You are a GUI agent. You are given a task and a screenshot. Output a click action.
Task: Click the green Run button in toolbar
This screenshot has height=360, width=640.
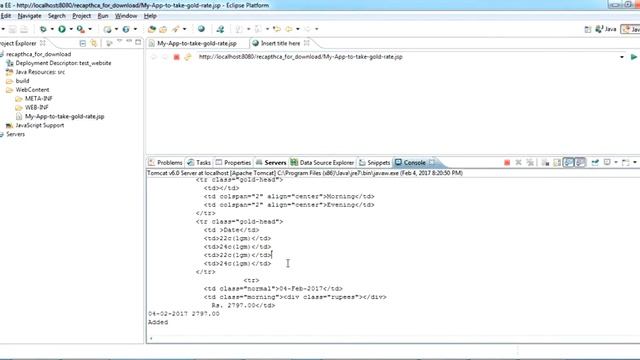click(62, 29)
